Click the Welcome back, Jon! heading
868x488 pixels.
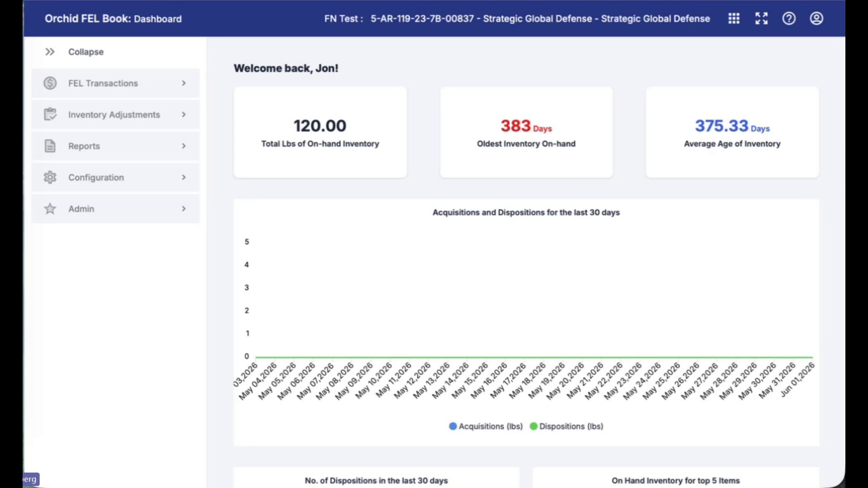pyautogui.click(x=286, y=68)
